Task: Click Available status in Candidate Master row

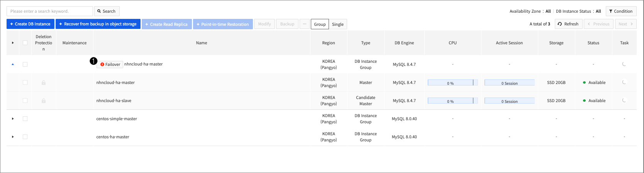Action: (x=594, y=101)
